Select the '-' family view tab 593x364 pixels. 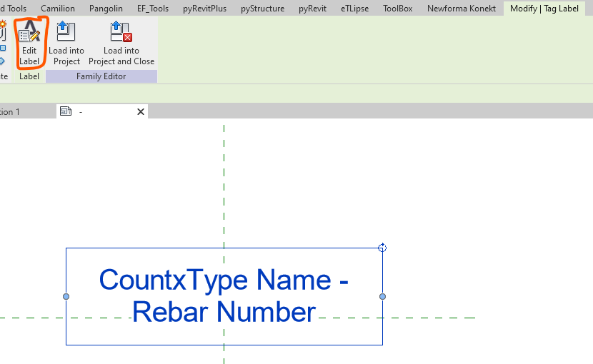pos(102,111)
